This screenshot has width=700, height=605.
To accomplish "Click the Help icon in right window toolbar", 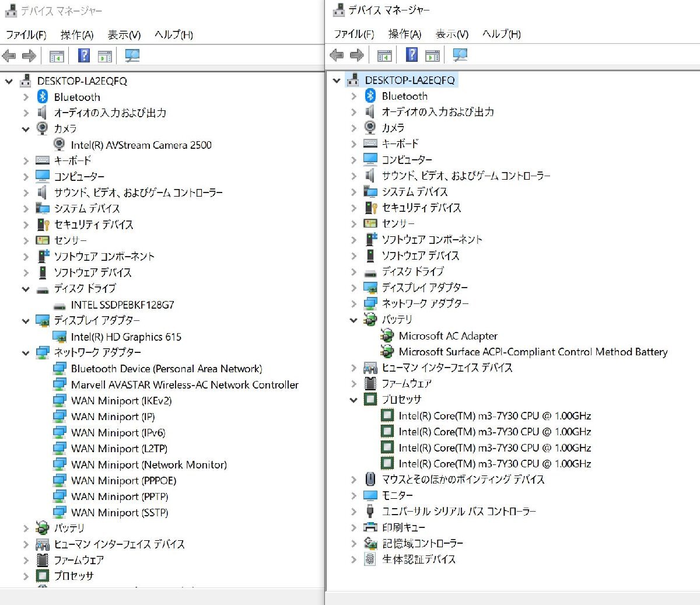I will 412,55.
